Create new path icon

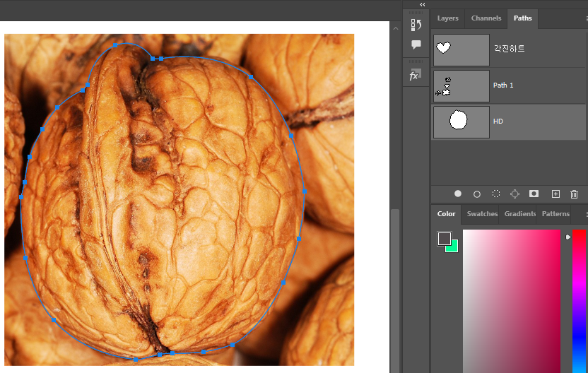(x=555, y=194)
